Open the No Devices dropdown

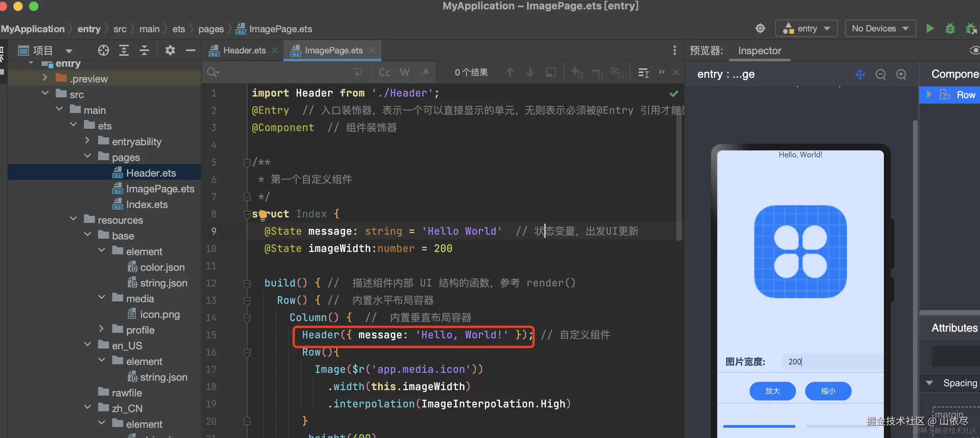tap(880, 29)
